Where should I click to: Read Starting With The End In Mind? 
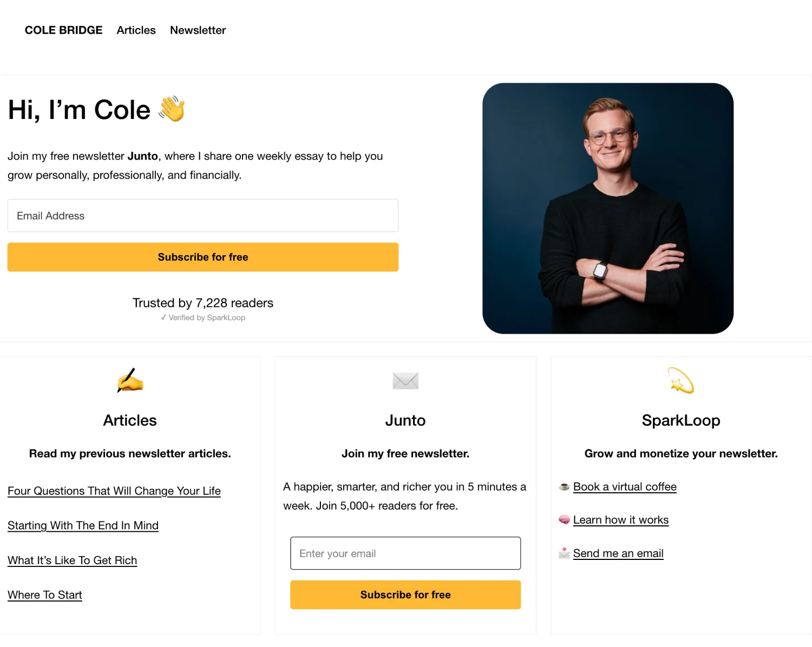(x=83, y=525)
